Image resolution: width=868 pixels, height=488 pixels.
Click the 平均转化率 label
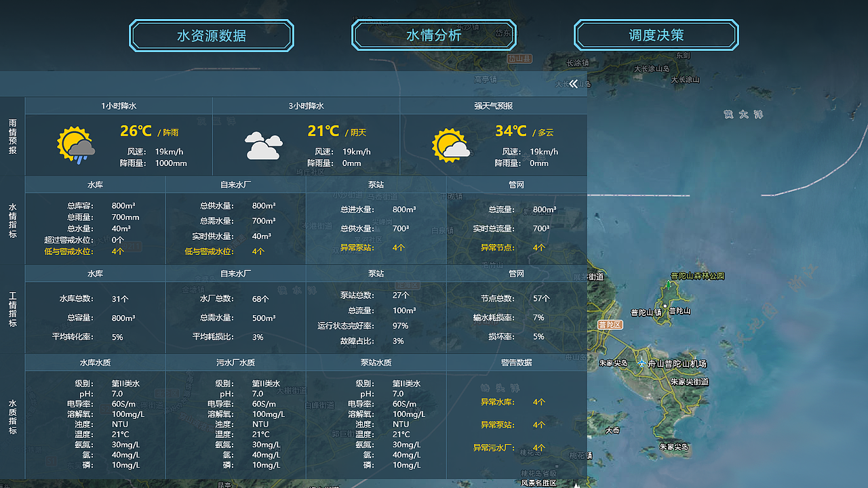pyautogui.click(x=73, y=337)
